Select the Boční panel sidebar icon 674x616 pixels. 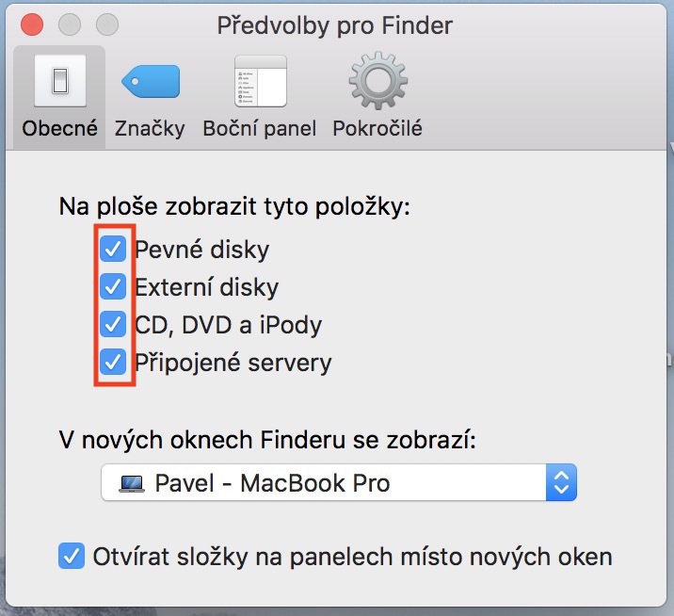click(259, 82)
